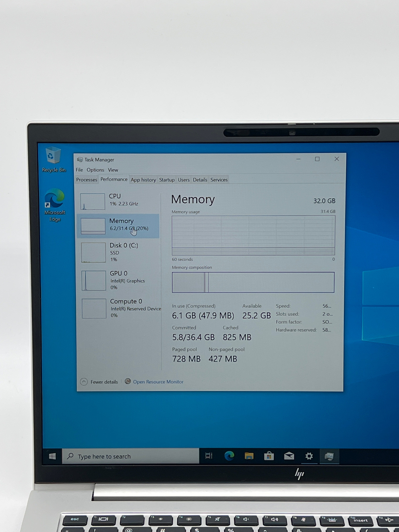Click the Resource Monitor icon
399x532 pixels.
tap(128, 381)
